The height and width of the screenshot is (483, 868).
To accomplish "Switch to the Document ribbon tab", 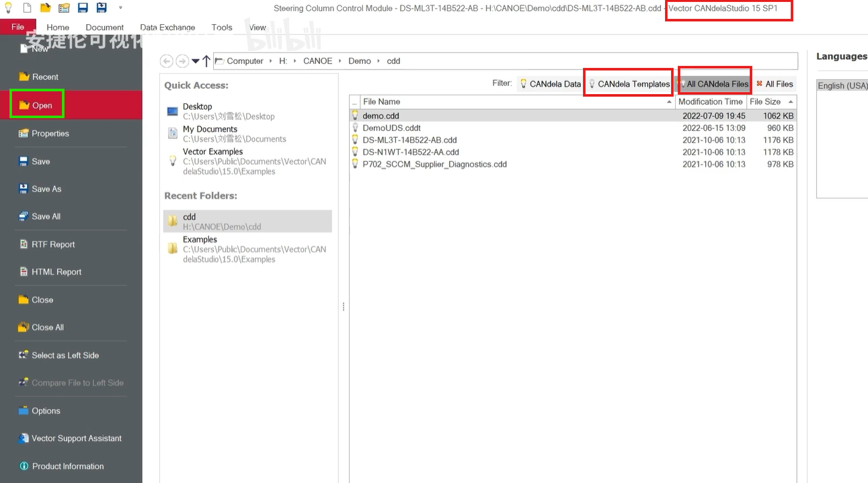I will click(x=105, y=28).
